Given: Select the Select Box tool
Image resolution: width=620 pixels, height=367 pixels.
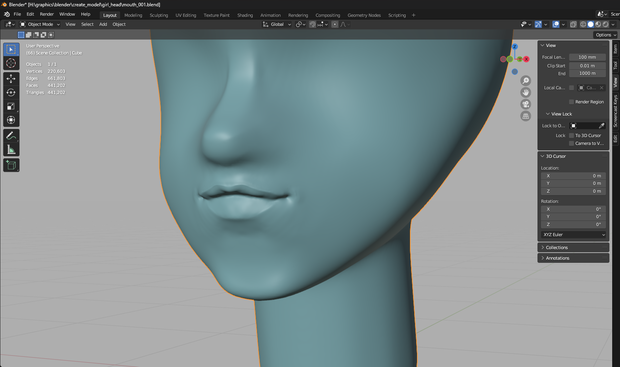Looking at the screenshot, I should coord(11,49).
